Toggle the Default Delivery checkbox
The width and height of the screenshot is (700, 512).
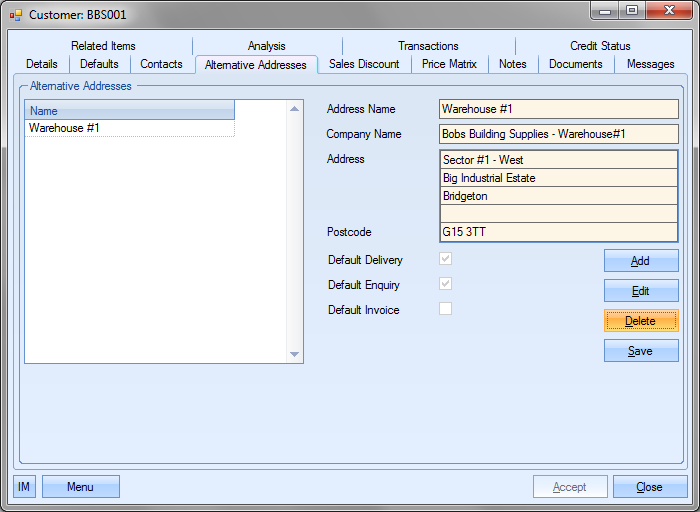[x=446, y=259]
